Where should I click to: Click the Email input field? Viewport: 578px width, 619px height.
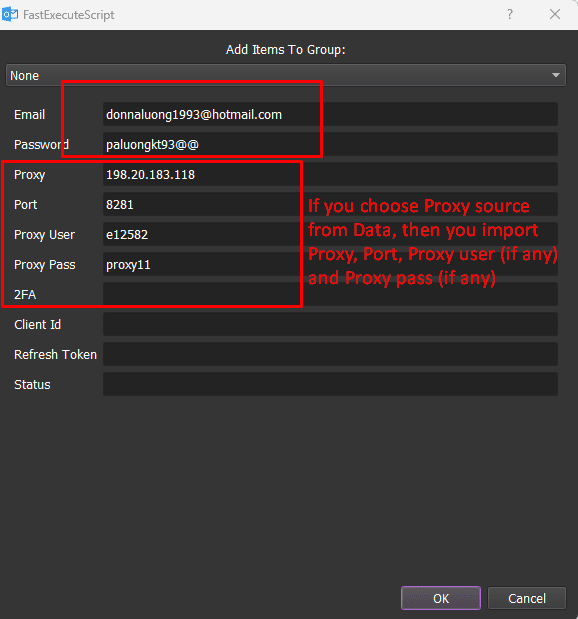tap(330, 114)
